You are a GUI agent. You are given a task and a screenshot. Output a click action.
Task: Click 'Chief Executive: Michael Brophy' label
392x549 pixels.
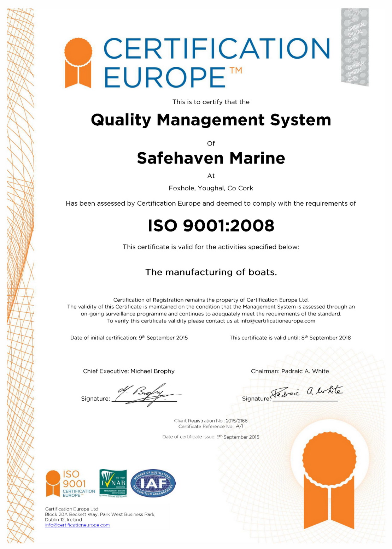(129, 371)
